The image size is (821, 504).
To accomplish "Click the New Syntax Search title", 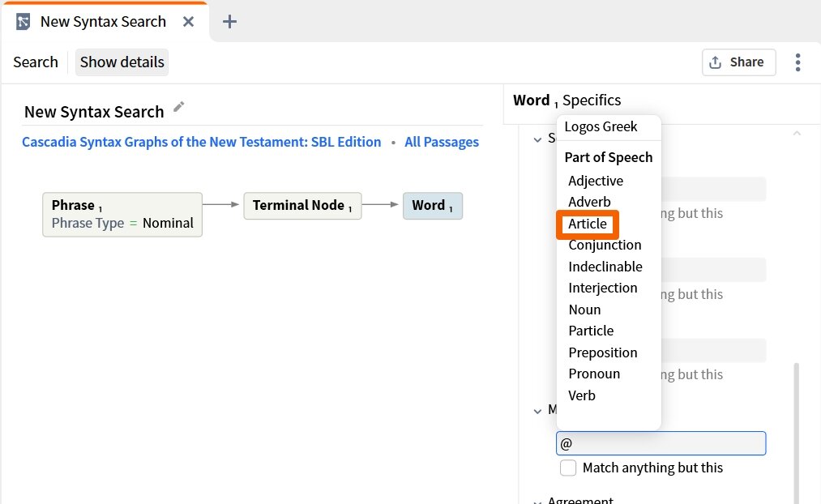I will [x=94, y=112].
